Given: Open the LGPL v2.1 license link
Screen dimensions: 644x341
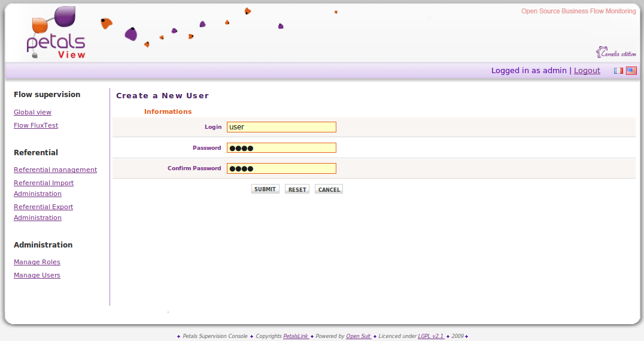Looking at the screenshot, I should [x=430, y=336].
